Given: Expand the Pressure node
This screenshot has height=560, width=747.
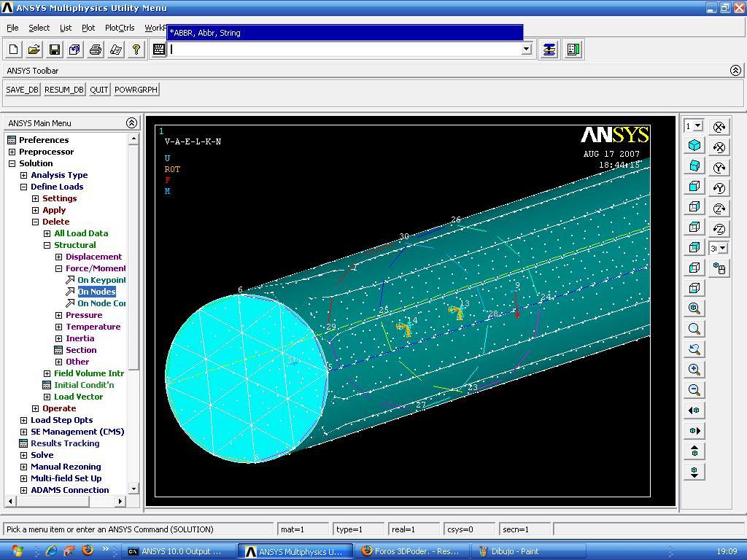Looking at the screenshot, I should coord(58,315).
